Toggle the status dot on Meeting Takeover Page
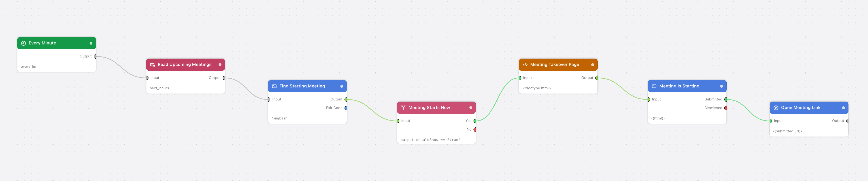Image resolution: width=868 pixels, height=181 pixels. pos(593,65)
